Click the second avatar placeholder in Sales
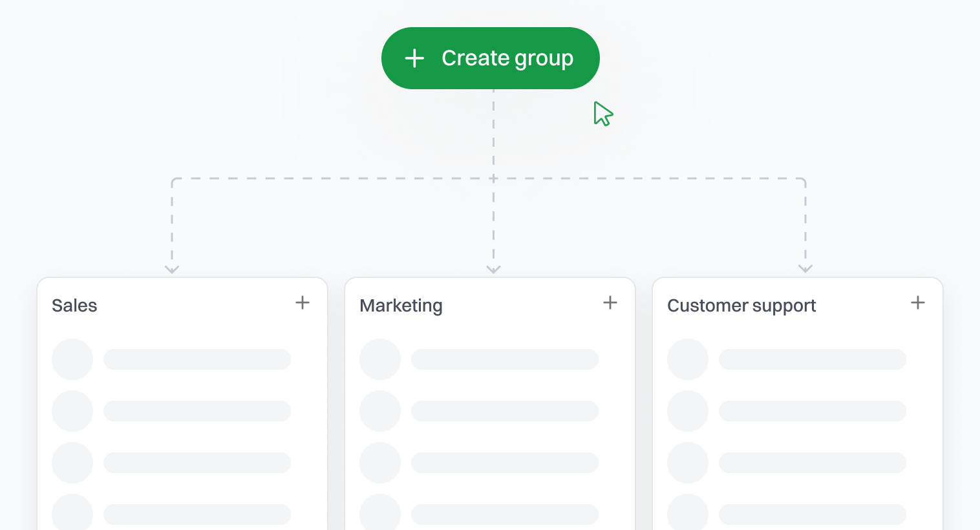 [72, 411]
